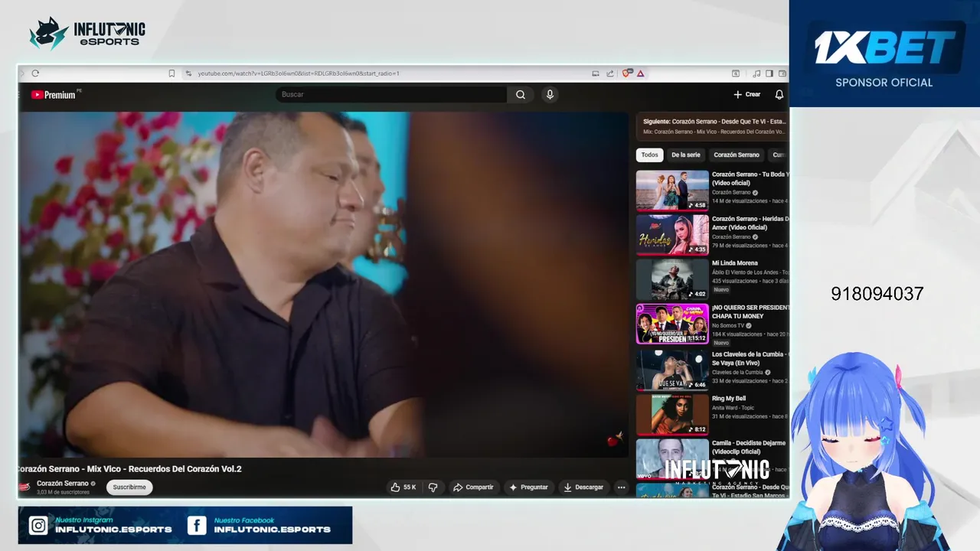Open the Ring My Bell thumbnail

click(672, 414)
